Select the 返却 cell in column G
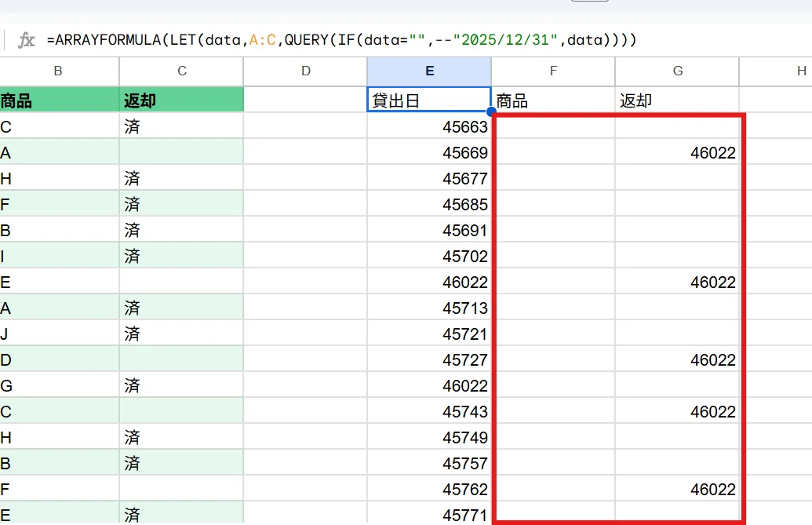Image resolution: width=812 pixels, height=525 pixels. (x=677, y=100)
